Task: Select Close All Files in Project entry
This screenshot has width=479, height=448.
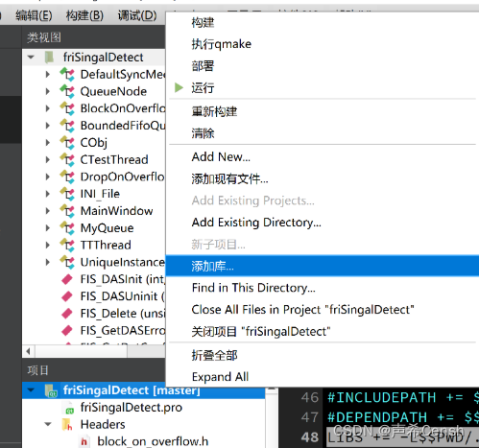Action: [x=323, y=310]
